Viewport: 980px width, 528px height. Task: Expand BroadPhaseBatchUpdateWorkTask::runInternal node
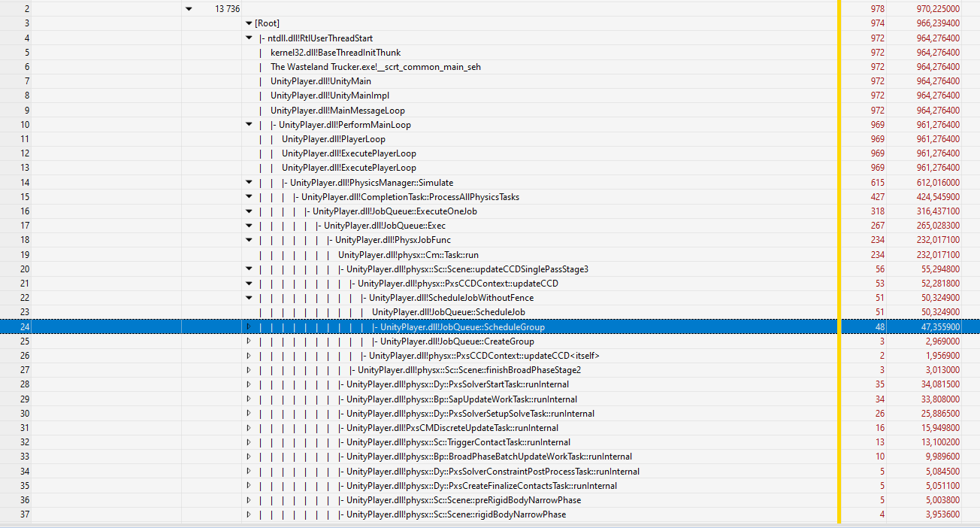(x=249, y=457)
